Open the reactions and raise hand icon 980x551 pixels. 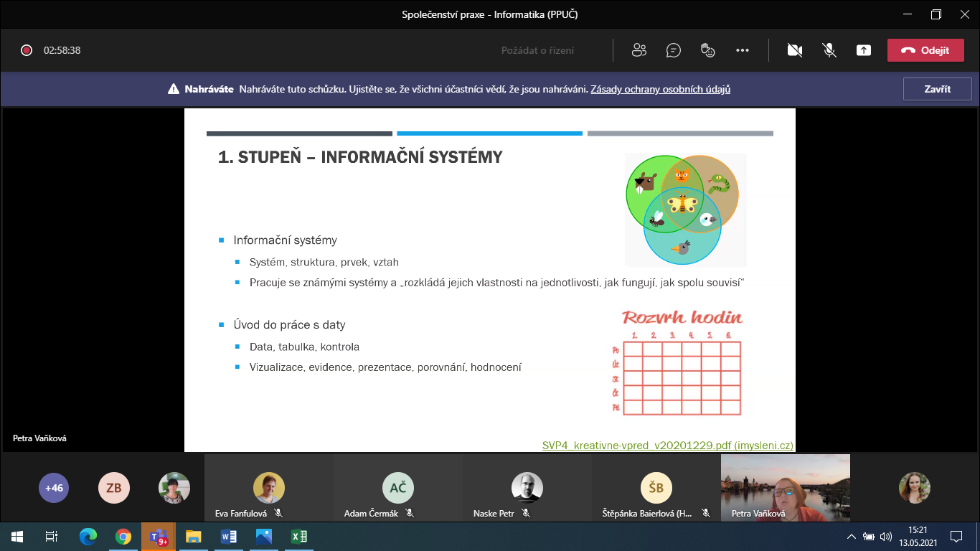pos(707,50)
